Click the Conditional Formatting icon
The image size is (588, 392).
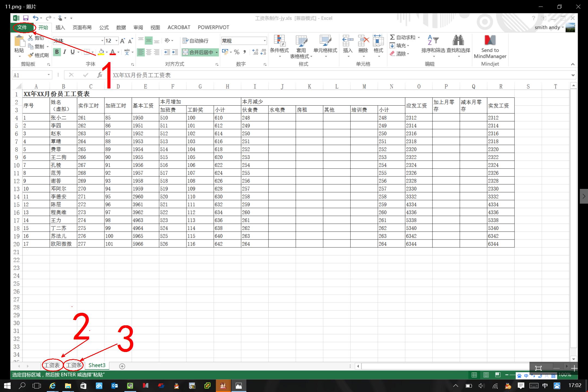279,41
